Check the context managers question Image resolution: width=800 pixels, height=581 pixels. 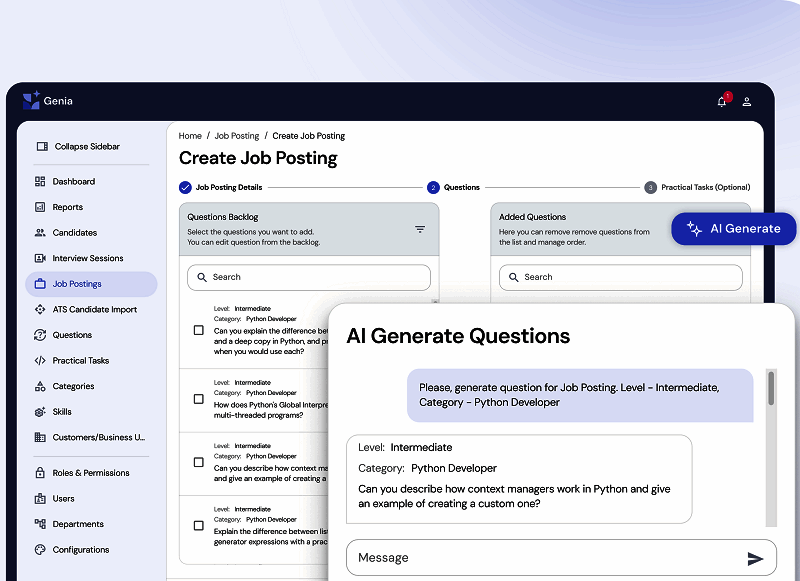pos(196,463)
